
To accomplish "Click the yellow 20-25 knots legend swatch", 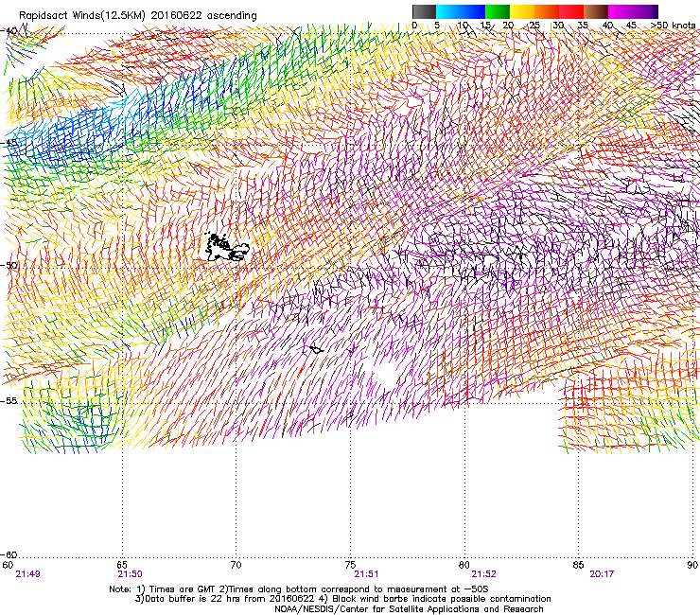I will point(522,11).
